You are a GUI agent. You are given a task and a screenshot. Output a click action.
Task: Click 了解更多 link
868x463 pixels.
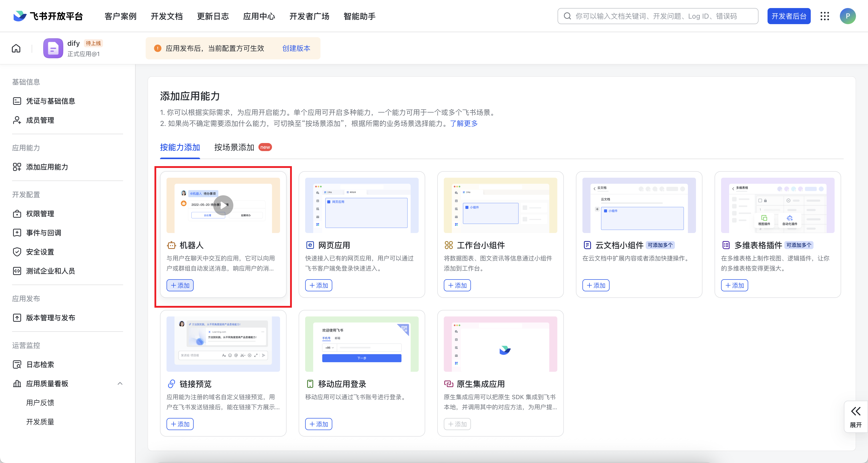click(x=464, y=123)
